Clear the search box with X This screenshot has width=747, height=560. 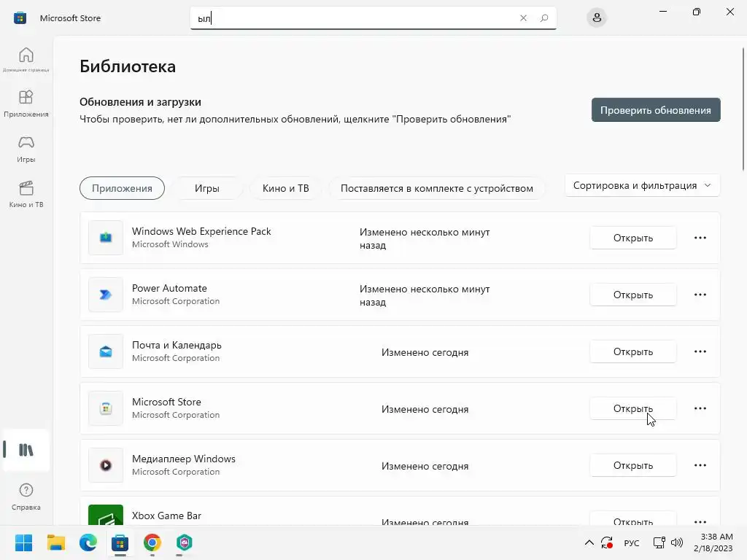point(523,18)
